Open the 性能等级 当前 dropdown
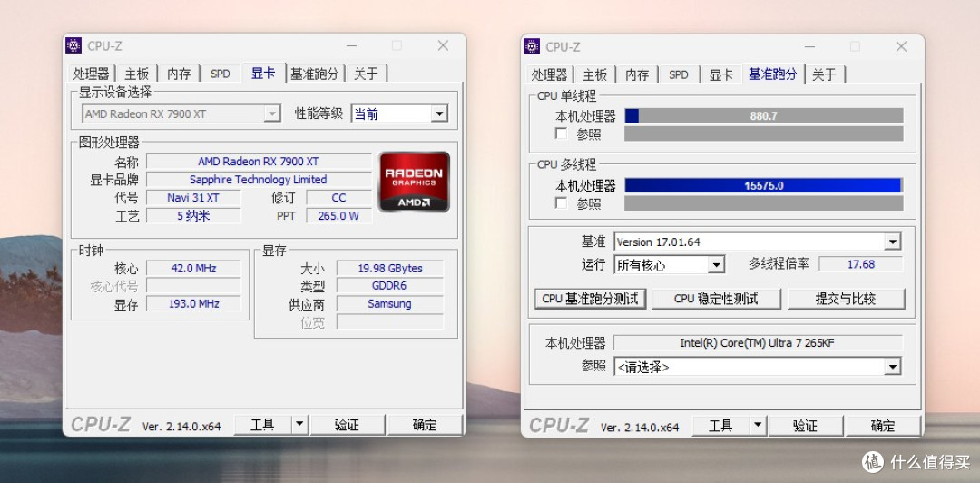 coord(439,113)
